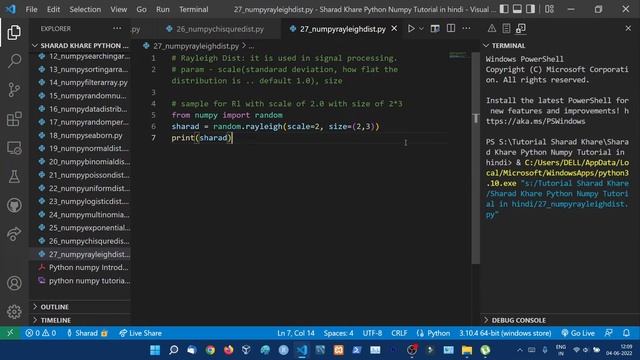Open the feedback icon in status bar
The width and height of the screenshot is (640, 360).
tap(609, 333)
